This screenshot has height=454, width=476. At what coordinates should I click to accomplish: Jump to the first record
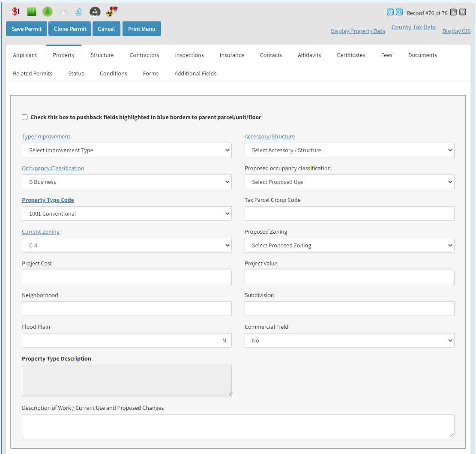(390, 12)
